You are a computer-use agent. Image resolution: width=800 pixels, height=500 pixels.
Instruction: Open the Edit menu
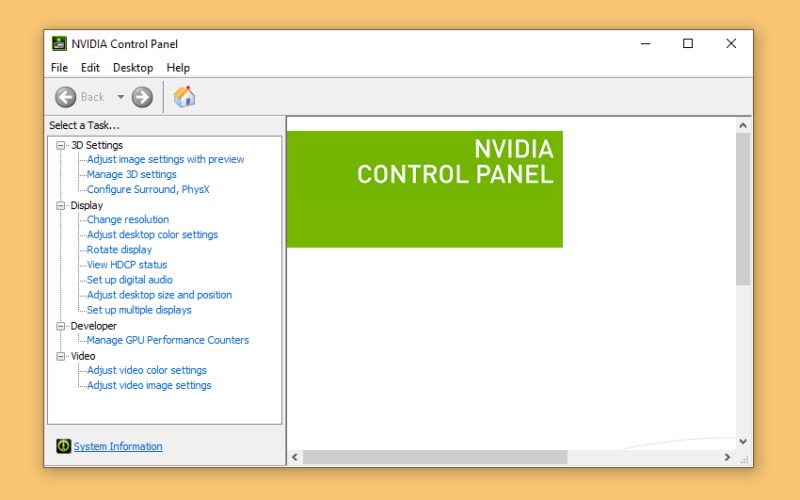point(90,68)
